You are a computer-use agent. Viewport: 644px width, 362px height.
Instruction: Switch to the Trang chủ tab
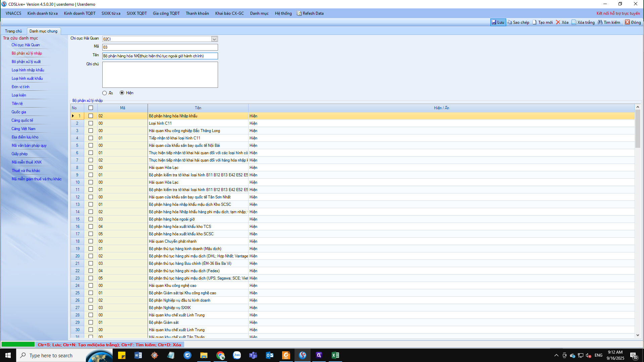pos(13,31)
